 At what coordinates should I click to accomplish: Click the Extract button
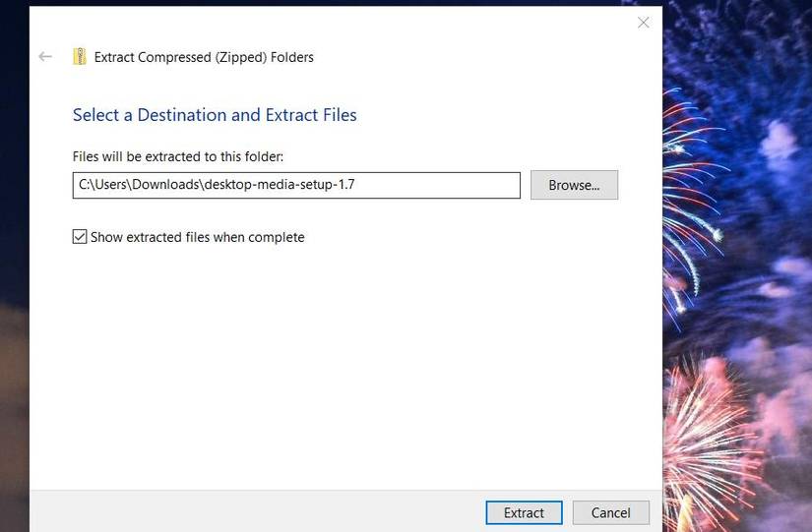[x=524, y=512]
